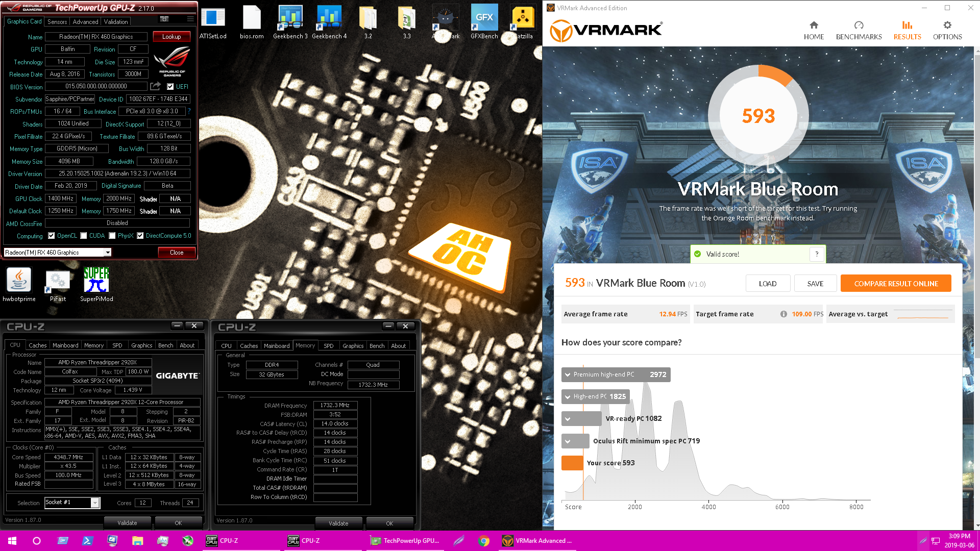Image resolution: width=980 pixels, height=551 pixels.
Task: Launch the Geekbench 3 desktop shortcut
Action: pyautogui.click(x=290, y=23)
